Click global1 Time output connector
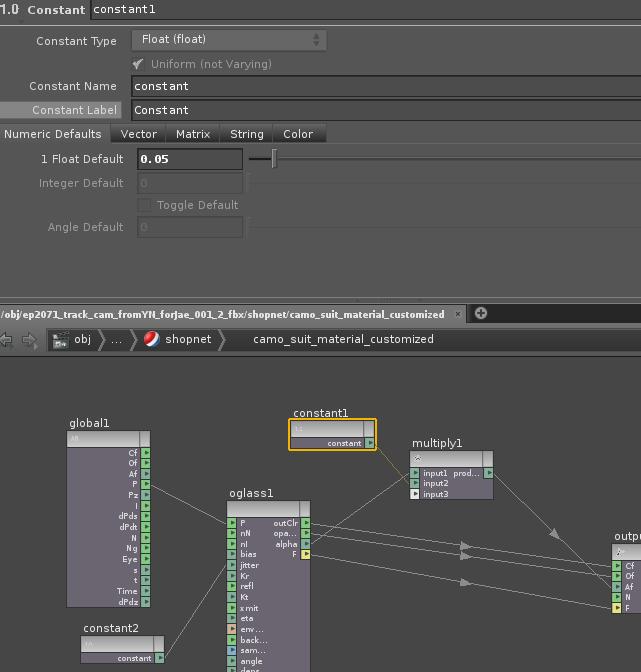Image resolution: width=641 pixels, height=672 pixels. tap(146, 591)
